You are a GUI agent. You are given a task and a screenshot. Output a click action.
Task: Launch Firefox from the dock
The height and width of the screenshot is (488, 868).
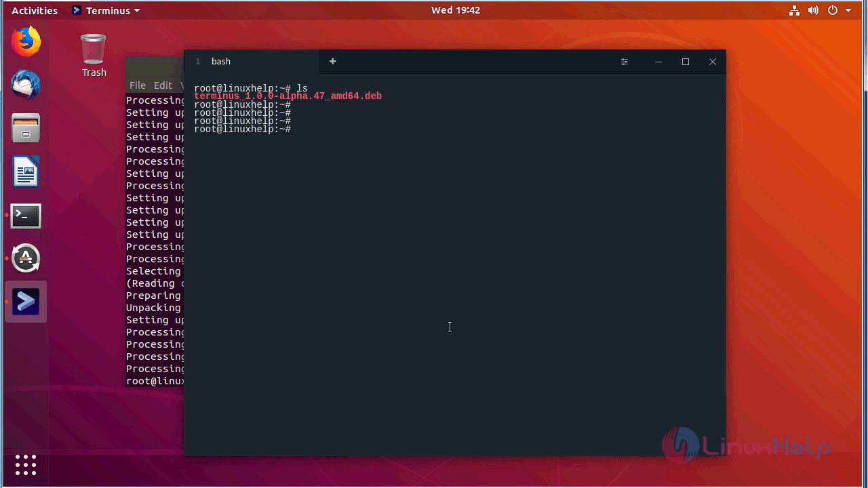(x=26, y=41)
